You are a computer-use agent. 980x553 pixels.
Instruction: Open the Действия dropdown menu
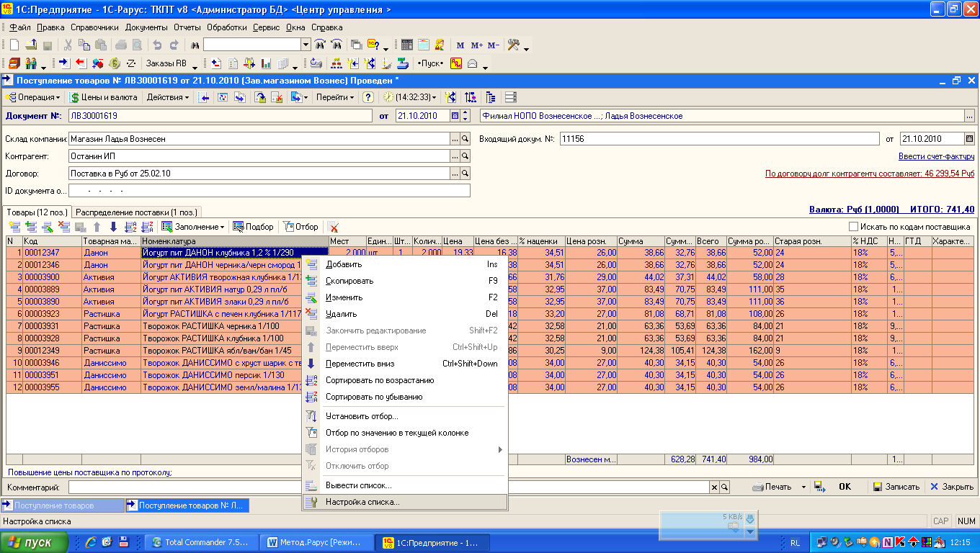pyautogui.click(x=168, y=97)
